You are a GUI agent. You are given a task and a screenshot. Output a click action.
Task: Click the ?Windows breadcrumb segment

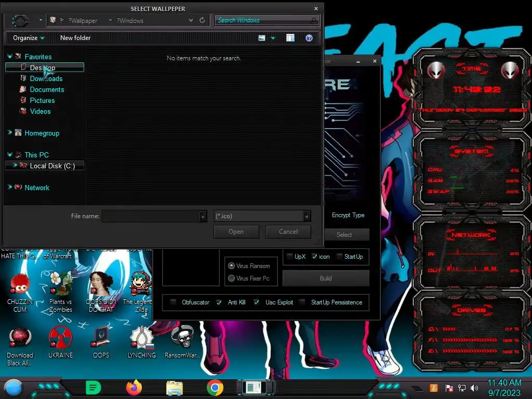point(130,21)
